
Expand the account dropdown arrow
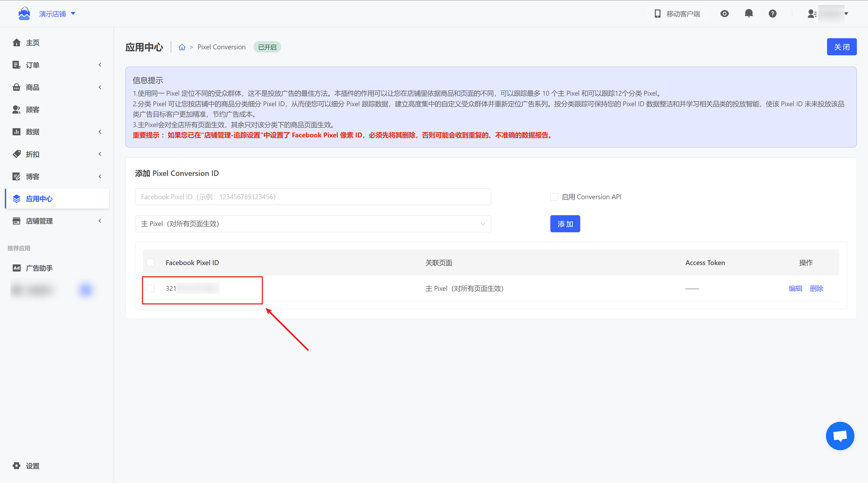tap(846, 14)
